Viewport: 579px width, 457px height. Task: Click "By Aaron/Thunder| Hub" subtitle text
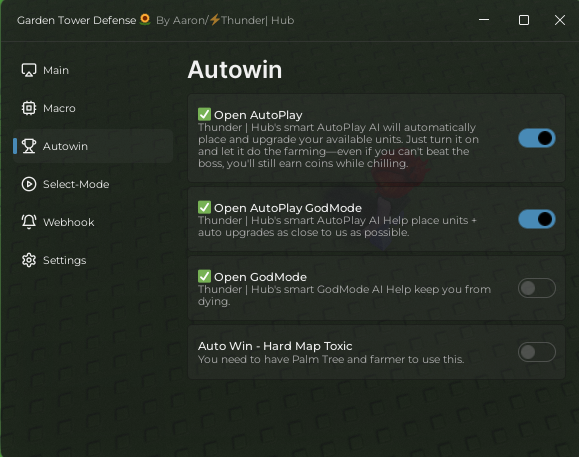(x=225, y=20)
